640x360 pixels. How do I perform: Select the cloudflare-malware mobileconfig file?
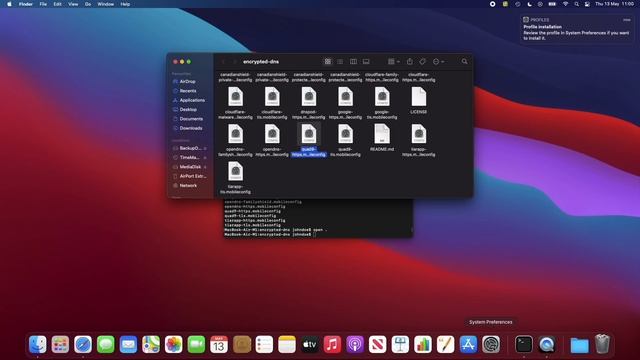(236, 103)
